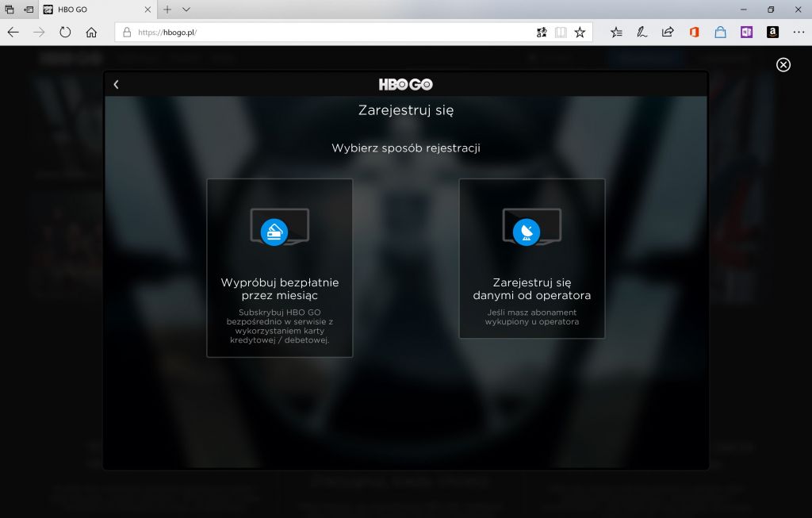
Task: Open tabs you've set aside icon
Action: tap(10, 10)
